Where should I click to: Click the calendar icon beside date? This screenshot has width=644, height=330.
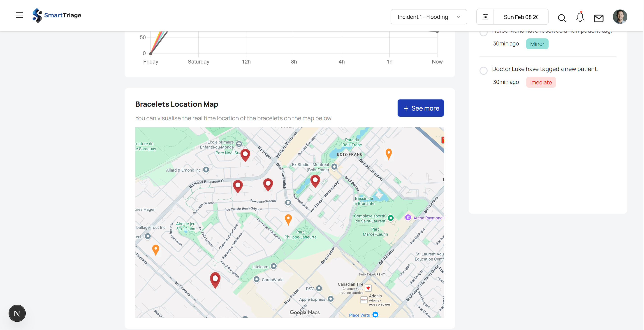pos(485,17)
